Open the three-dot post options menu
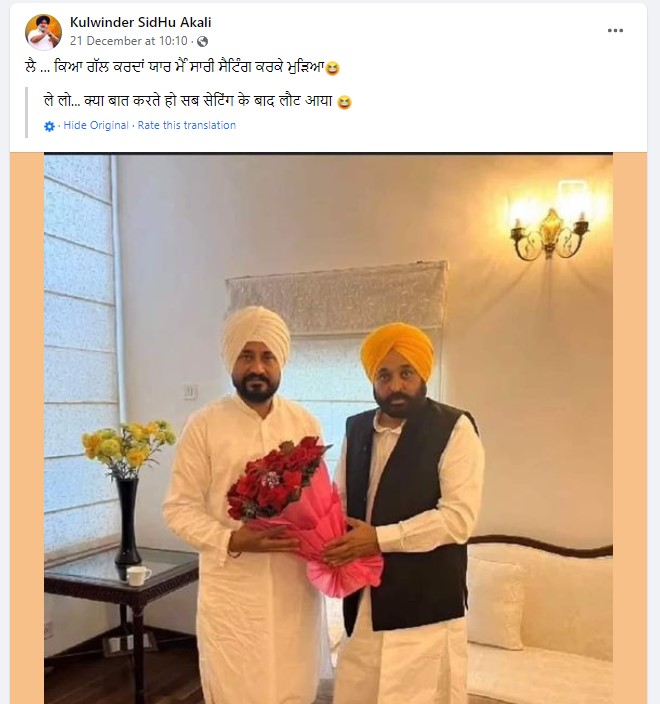 [615, 31]
